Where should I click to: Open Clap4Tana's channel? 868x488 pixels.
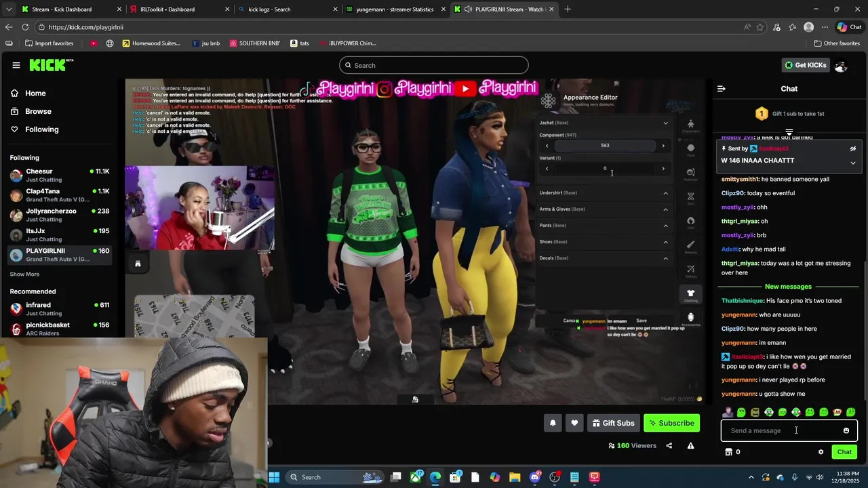(60, 195)
